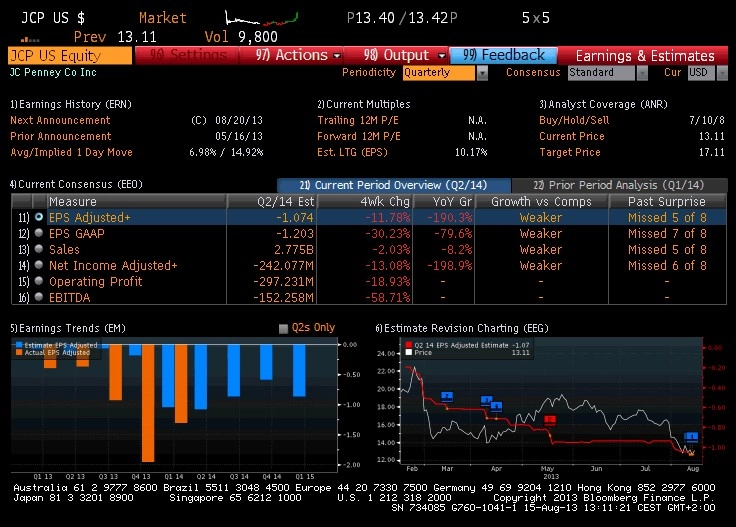Click the EPS Adjusted+ estimate -1.074
736x527 pixels.
(294, 217)
